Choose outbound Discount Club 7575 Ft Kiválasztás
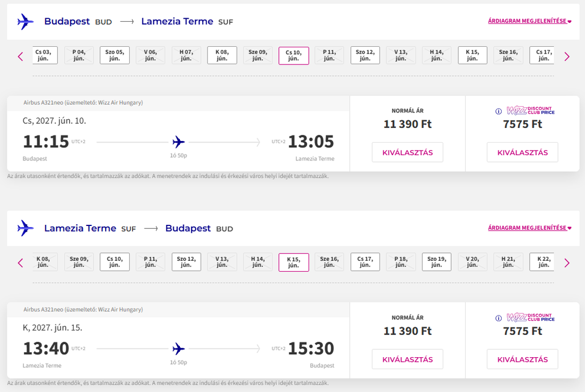The image size is (585, 392). 522,152
